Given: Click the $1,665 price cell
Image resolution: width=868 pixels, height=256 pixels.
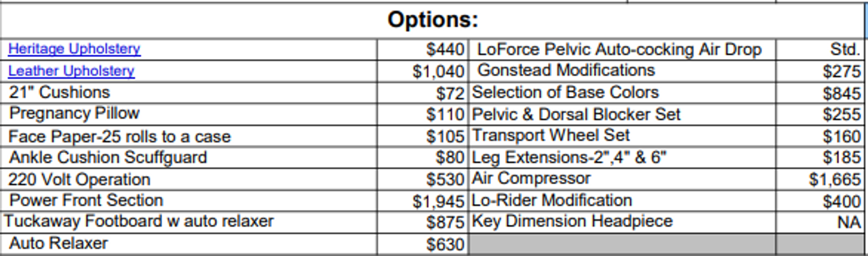Looking at the screenshot, I should click(x=821, y=179).
